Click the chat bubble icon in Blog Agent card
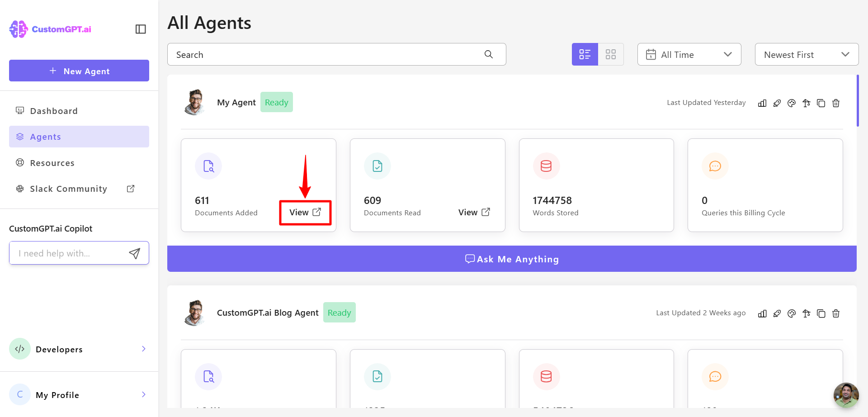This screenshot has height=417, width=868. pyautogui.click(x=715, y=377)
